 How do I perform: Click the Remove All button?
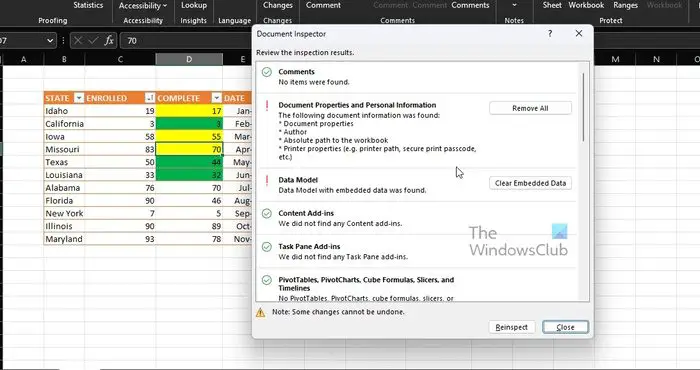click(x=530, y=108)
